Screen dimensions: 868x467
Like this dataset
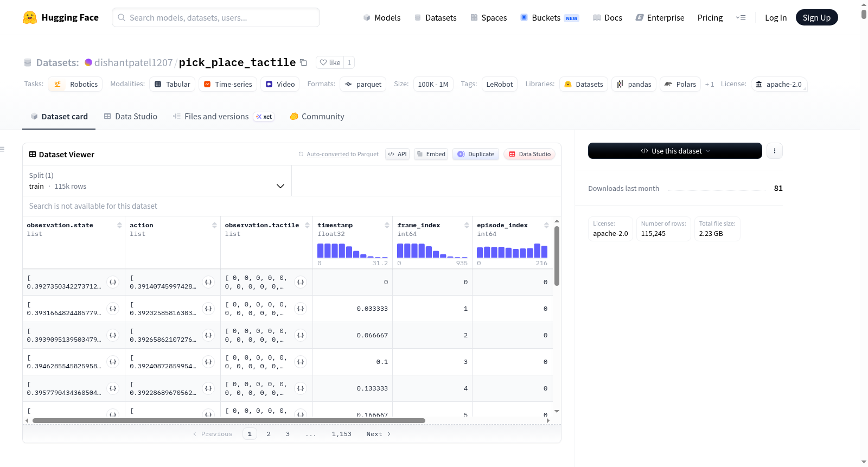click(x=330, y=62)
